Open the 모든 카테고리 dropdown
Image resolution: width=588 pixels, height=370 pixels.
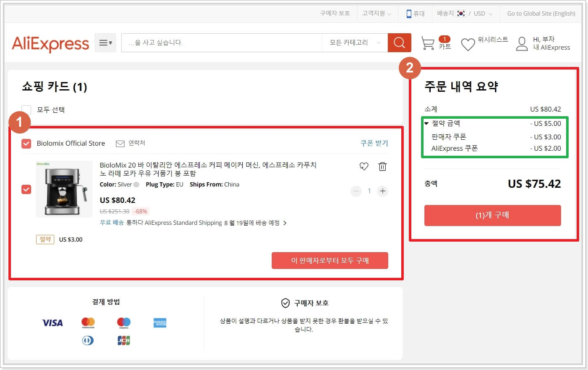(355, 43)
